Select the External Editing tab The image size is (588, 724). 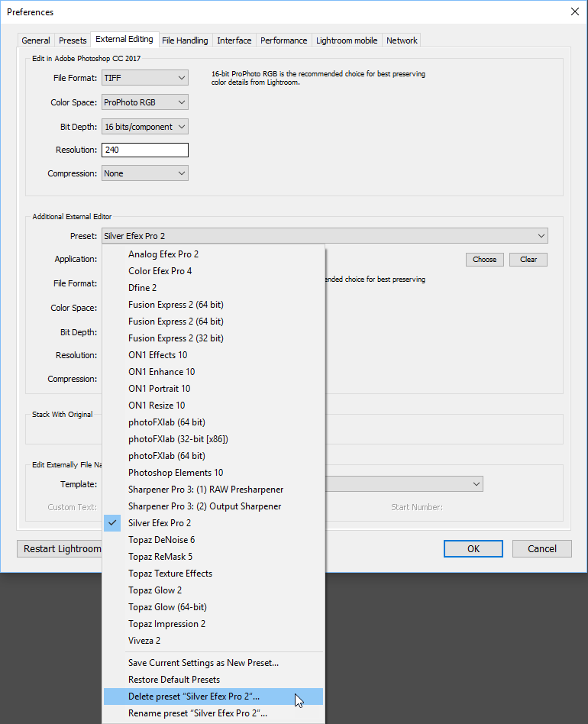pyautogui.click(x=124, y=39)
